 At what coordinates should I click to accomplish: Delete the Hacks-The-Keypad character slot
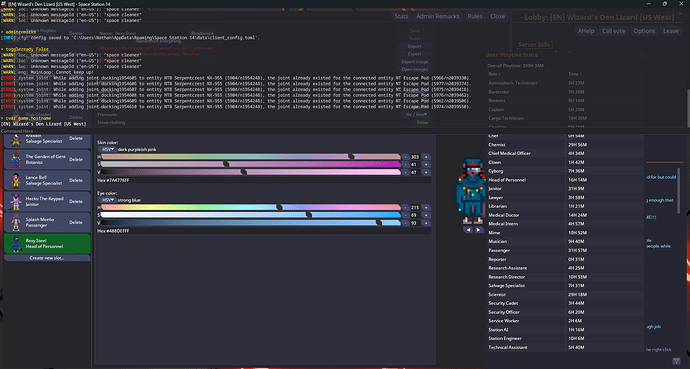pyautogui.click(x=76, y=201)
